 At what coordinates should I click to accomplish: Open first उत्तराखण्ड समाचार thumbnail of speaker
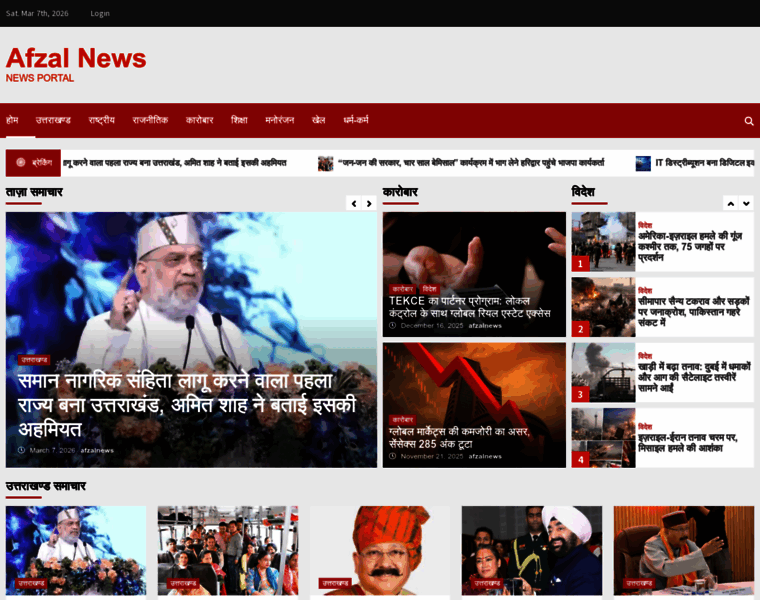pyautogui.click(x=76, y=551)
